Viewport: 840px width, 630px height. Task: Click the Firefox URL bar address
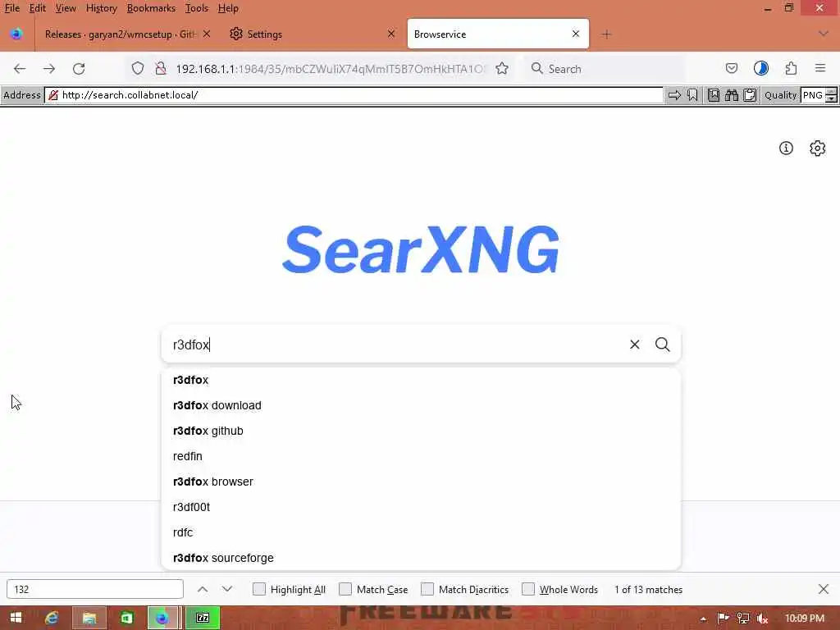pos(329,69)
